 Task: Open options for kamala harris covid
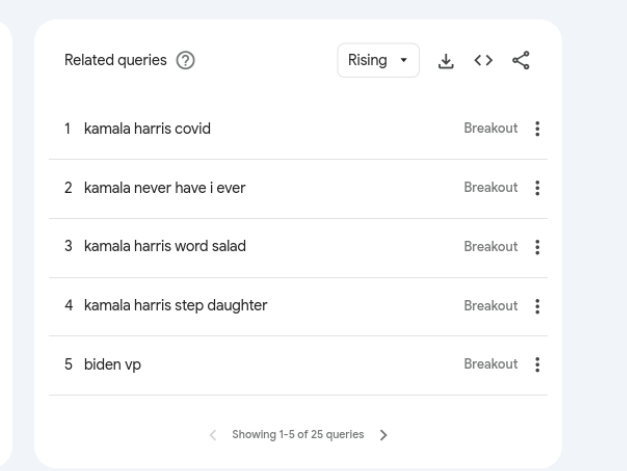click(537, 129)
